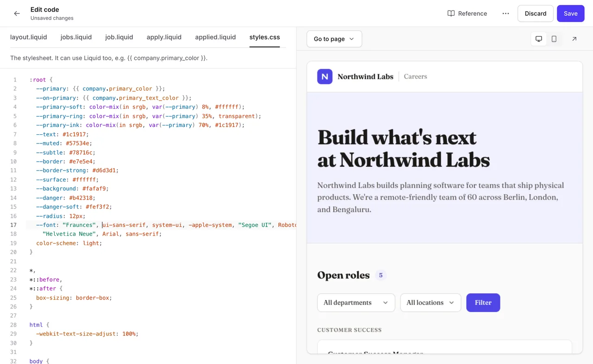Click the Northwind Labs logo icon
The width and height of the screenshot is (593, 364).
(x=325, y=76)
